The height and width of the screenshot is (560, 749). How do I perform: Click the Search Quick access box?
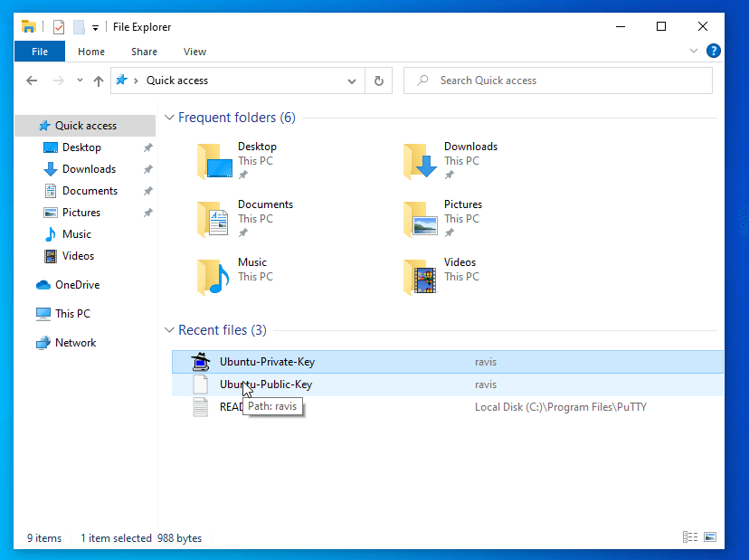coord(558,81)
